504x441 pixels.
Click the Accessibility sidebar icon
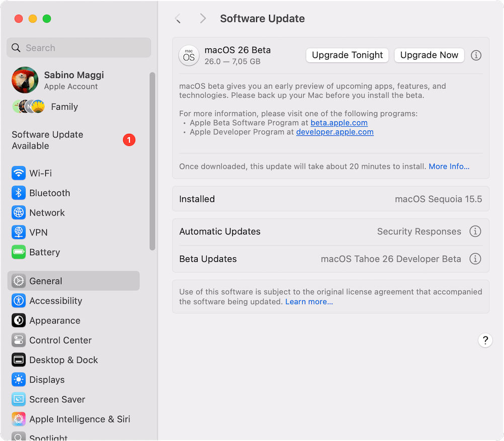point(19,301)
